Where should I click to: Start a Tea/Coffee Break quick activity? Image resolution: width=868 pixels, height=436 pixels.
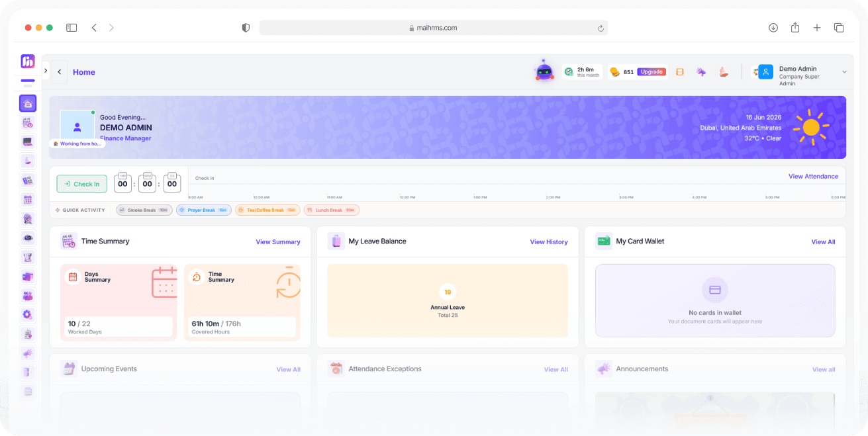pyautogui.click(x=267, y=210)
